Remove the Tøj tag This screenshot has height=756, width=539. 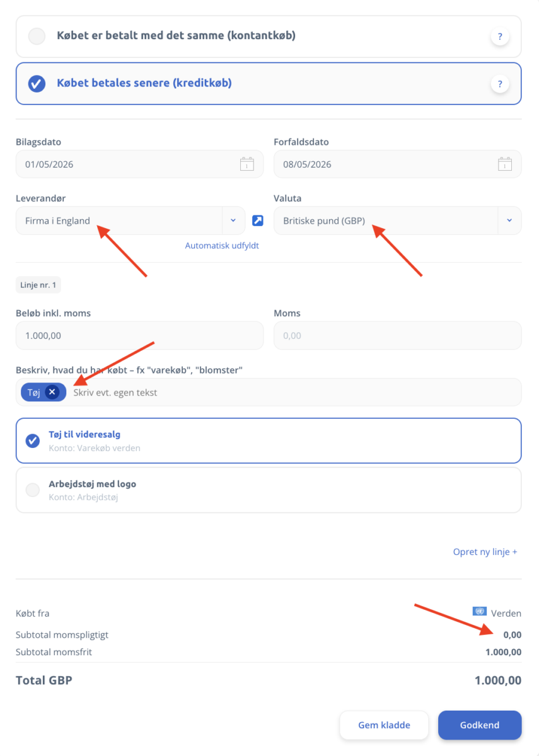tap(52, 392)
